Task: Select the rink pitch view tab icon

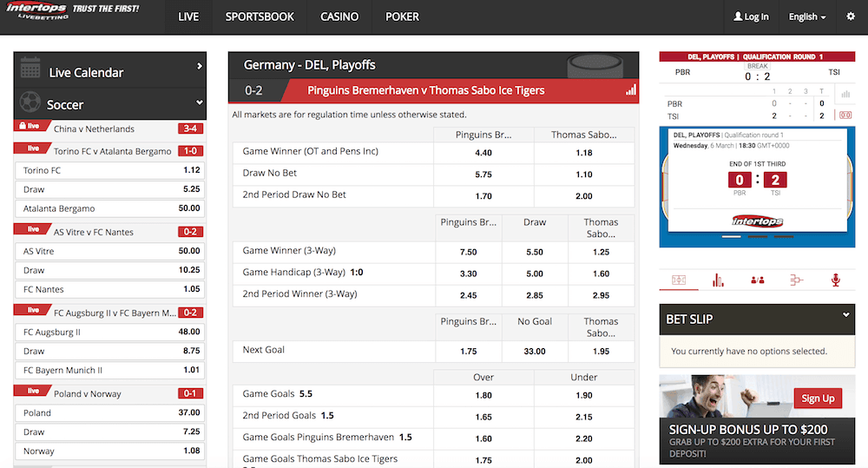Action: click(x=679, y=280)
